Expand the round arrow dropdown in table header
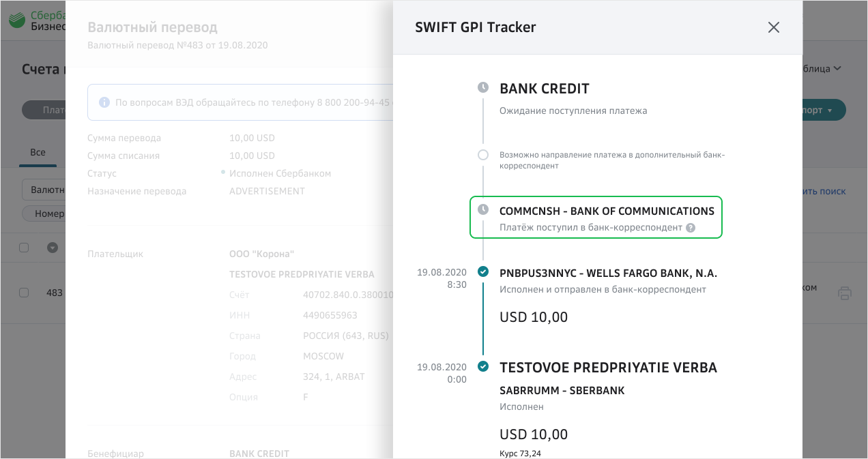Image resolution: width=868 pixels, height=459 pixels. click(53, 248)
